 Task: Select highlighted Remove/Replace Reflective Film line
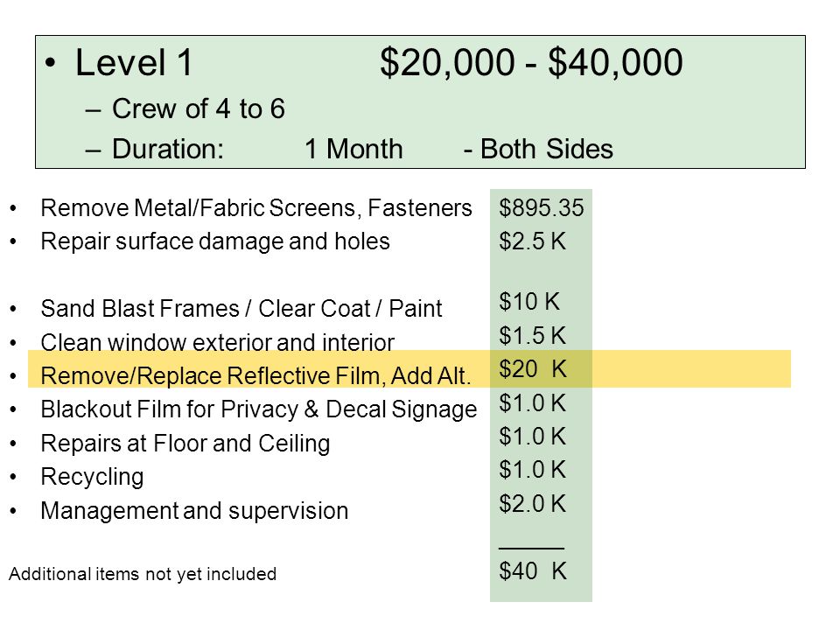click(256, 376)
